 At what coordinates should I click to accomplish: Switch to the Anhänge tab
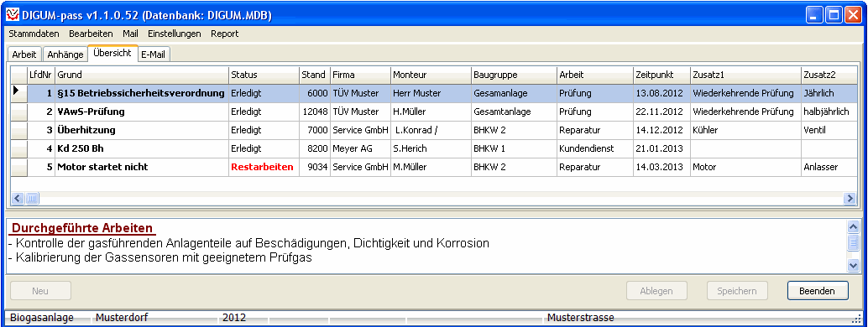(65, 54)
